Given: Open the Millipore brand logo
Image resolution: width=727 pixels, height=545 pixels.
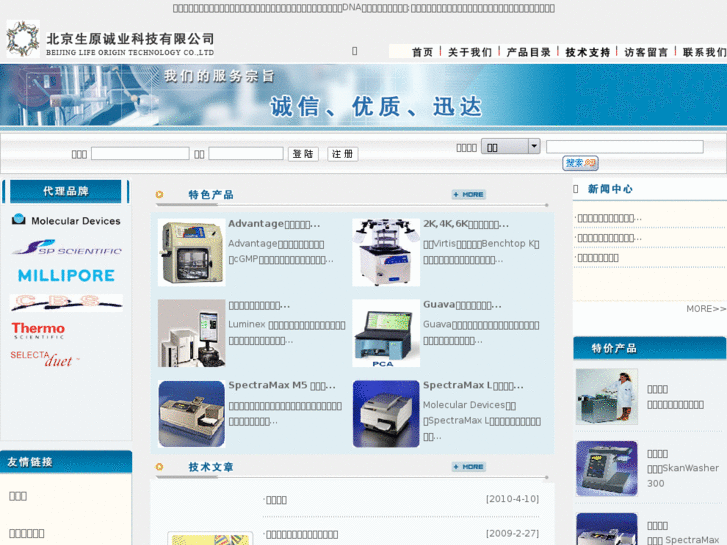Looking at the screenshot, I should [66, 276].
